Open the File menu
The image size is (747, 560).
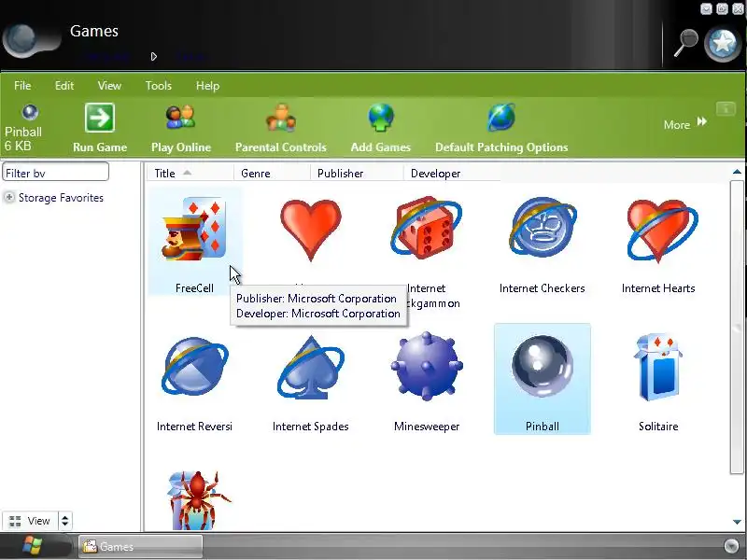pyautogui.click(x=22, y=86)
